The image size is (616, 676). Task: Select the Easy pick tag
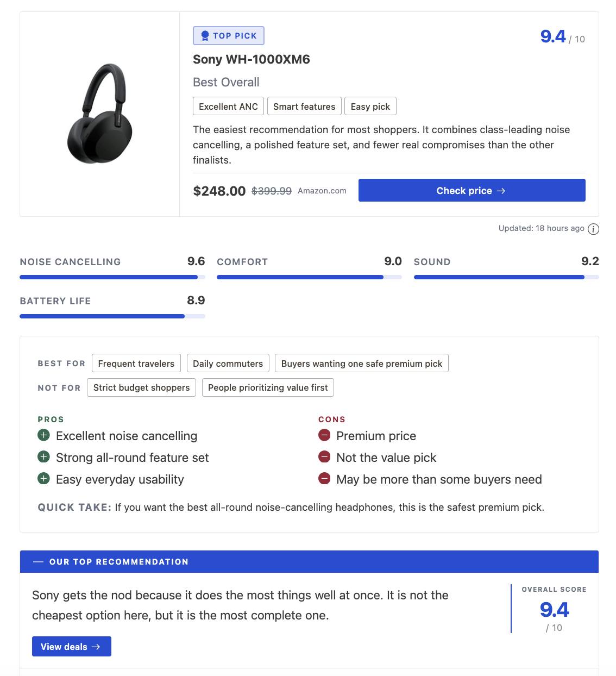(370, 106)
